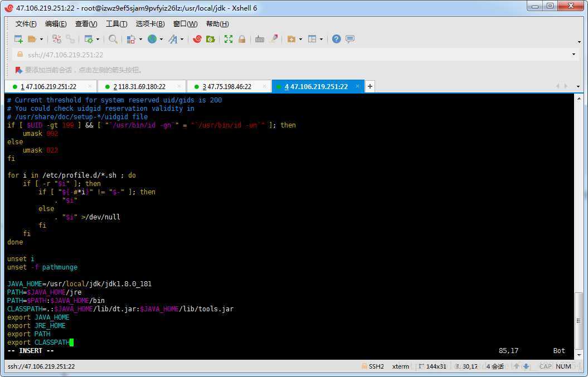Open the 工具(T) menu
This screenshot has width=588, height=377.
click(116, 24)
